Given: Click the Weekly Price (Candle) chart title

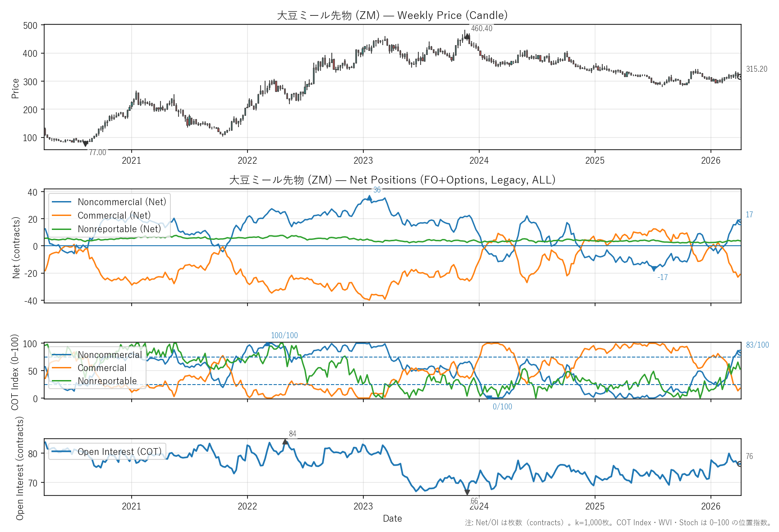Looking at the screenshot, I should [392, 15].
